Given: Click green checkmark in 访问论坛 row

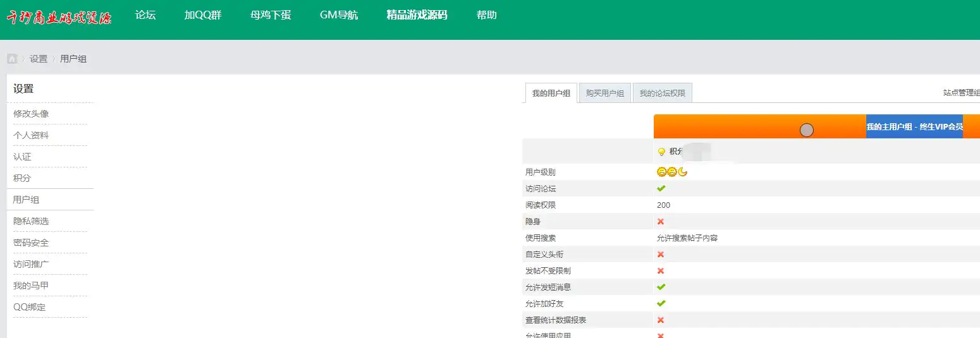Looking at the screenshot, I should pos(661,188).
